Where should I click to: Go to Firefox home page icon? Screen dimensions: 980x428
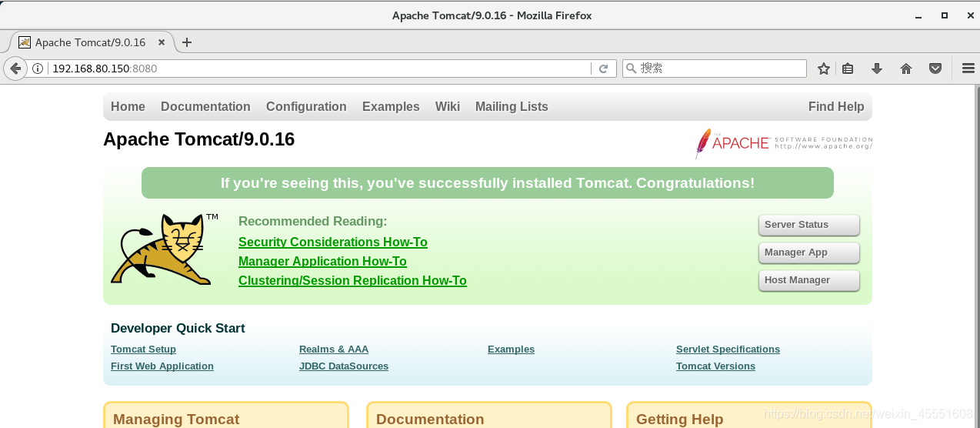coord(906,69)
